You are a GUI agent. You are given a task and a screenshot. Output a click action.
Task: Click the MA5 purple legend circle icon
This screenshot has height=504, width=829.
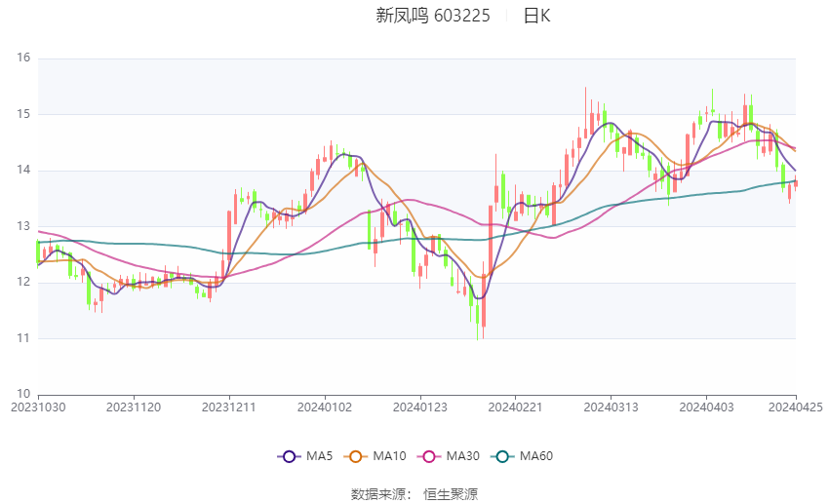pos(288,456)
